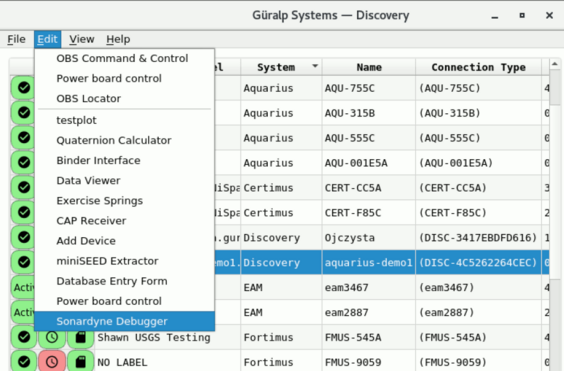Click Fortimus system cell in FMUS-545A row
564x371 pixels.
[x=281, y=337]
